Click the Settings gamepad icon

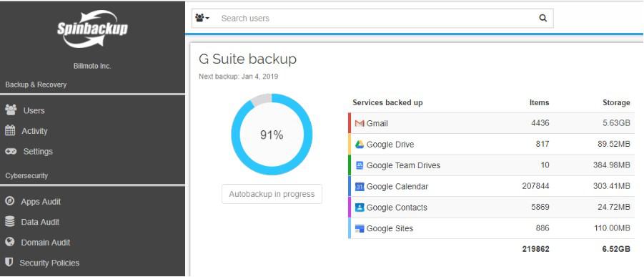11,151
